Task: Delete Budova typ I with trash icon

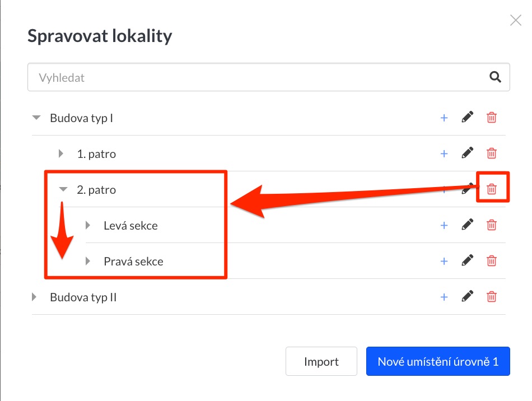Action: pyautogui.click(x=491, y=118)
